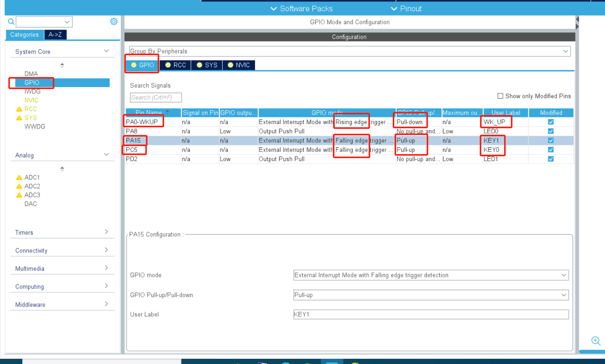
Task: Open the Pinout menu
Action: pyautogui.click(x=406, y=9)
